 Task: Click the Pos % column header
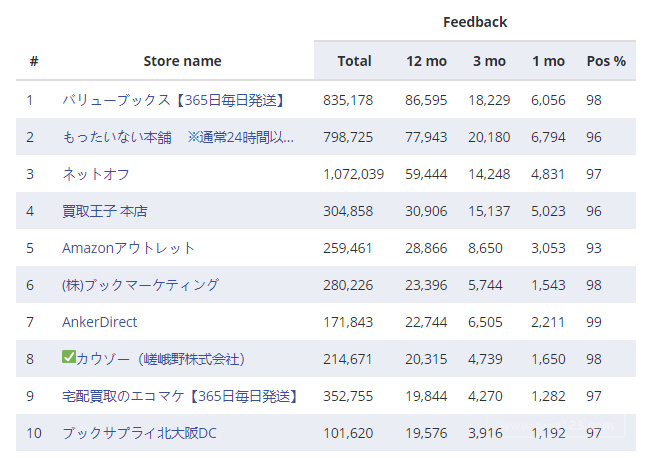coord(606,61)
